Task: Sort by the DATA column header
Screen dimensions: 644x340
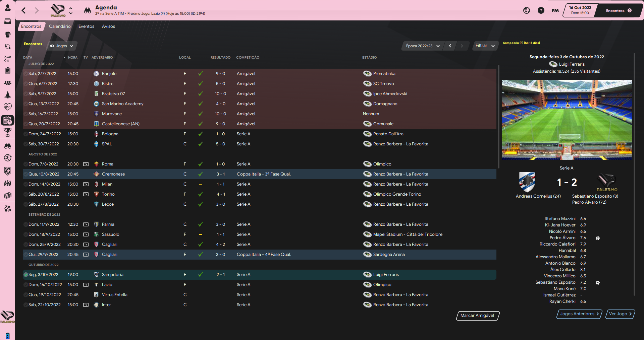Action: click(28, 58)
